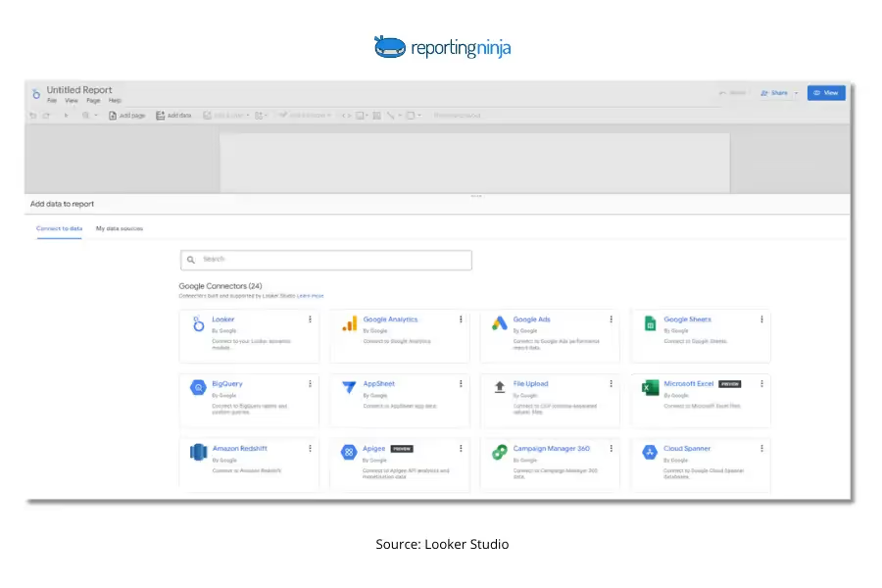
Task: Click the Looker Studio logo icon
Action: tap(36, 94)
